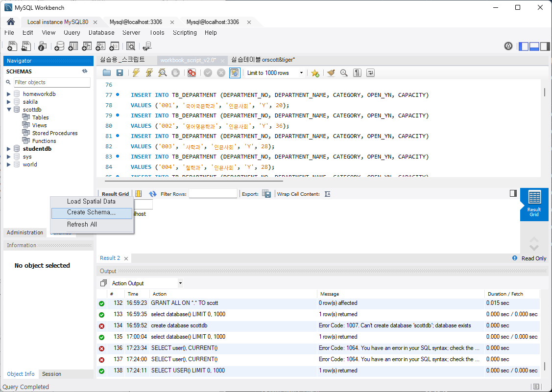552x392 pixels.
Task: Beautify query broom icon
Action: (x=331, y=73)
